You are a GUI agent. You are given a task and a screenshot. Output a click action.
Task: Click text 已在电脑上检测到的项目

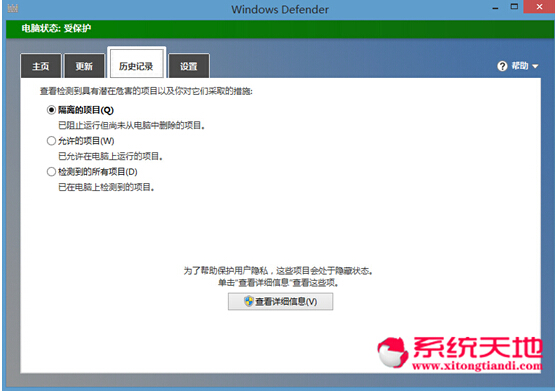click(106, 187)
